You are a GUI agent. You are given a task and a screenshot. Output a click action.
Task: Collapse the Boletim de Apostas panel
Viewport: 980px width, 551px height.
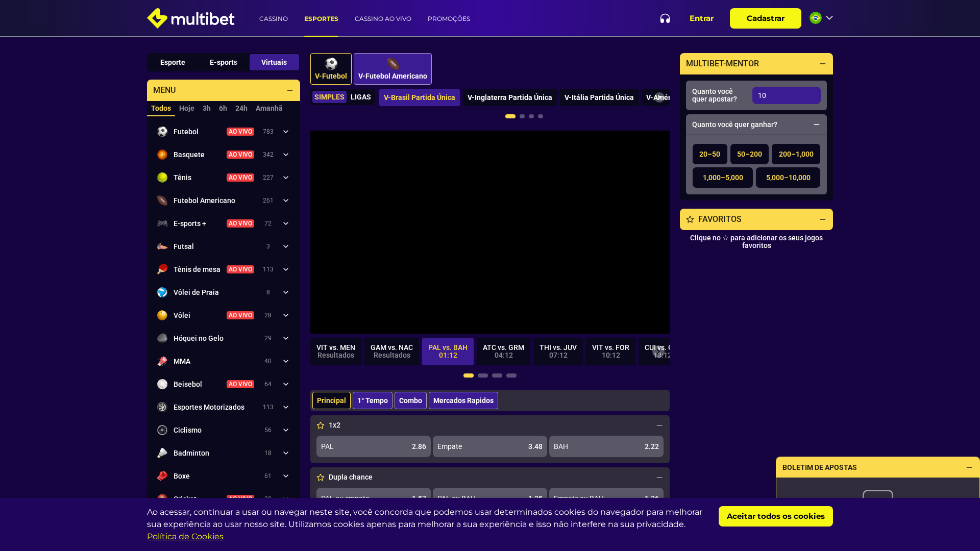tap(969, 467)
